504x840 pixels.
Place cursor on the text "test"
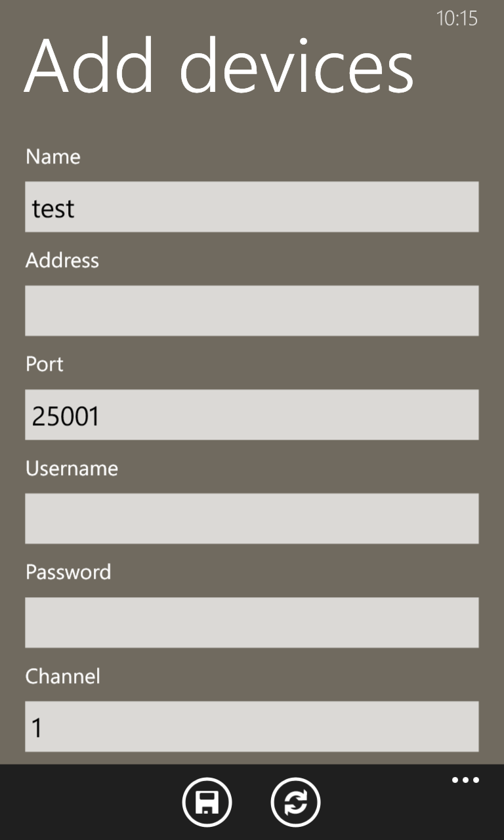click(x=53, y=209)
